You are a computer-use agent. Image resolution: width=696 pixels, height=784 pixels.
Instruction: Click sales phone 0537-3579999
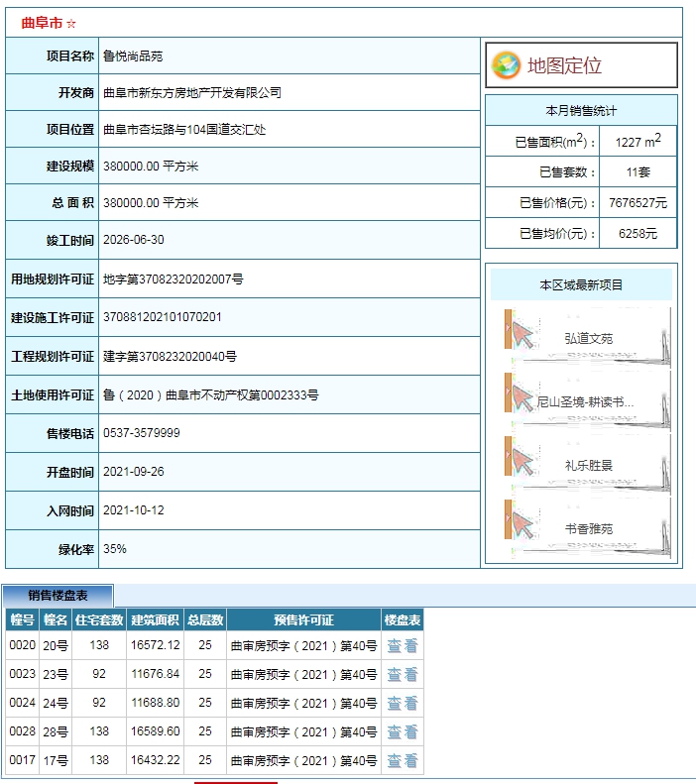point(142,433)
